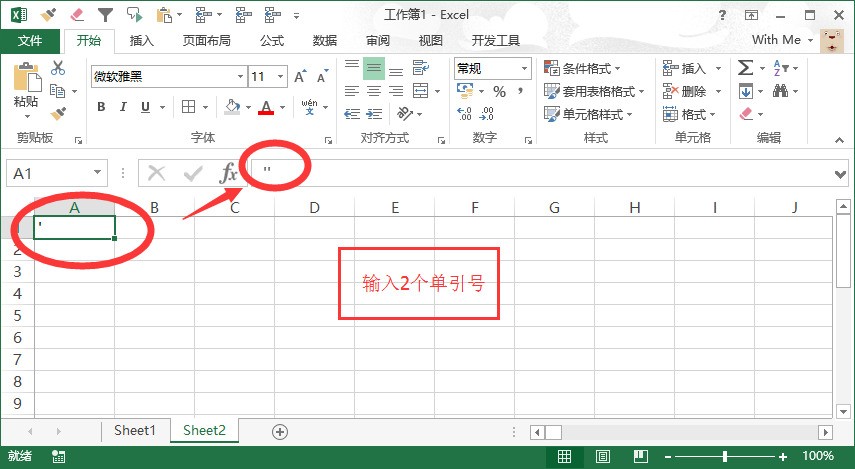Select the Sheet1 tab
Screen dimensions: 855x469
pyautogui.click(x=135, y=430)
